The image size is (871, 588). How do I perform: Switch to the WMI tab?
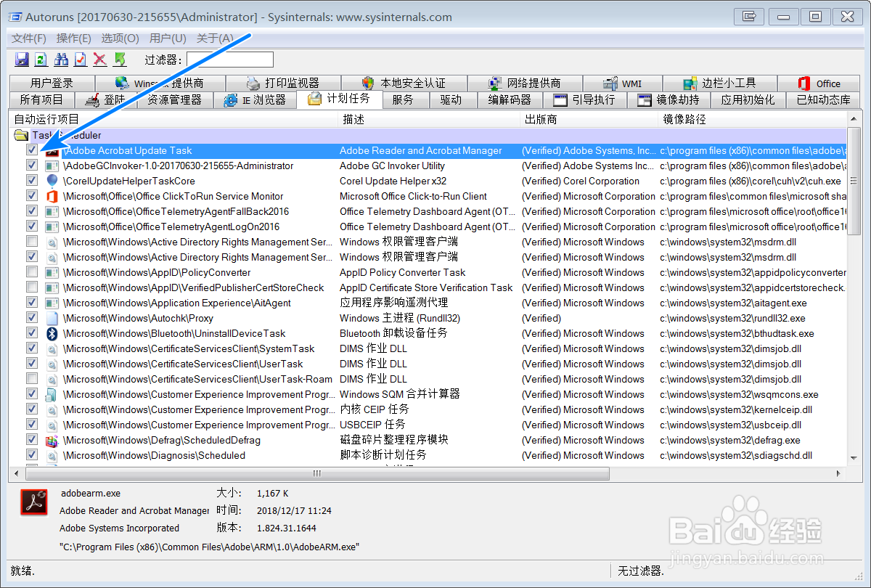[621, 83]
